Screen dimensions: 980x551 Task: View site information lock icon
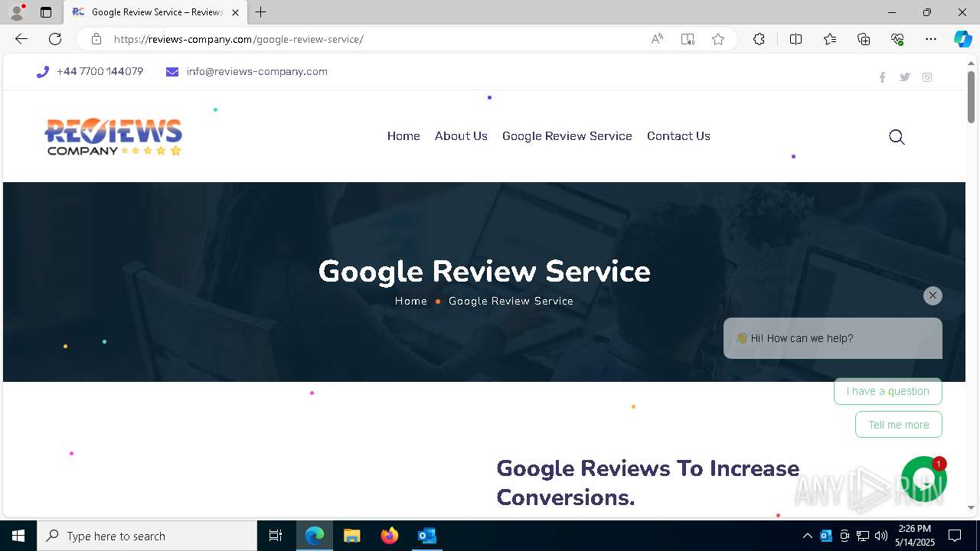(96, 39)
